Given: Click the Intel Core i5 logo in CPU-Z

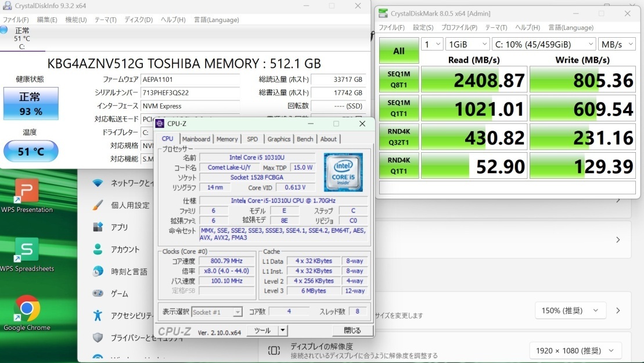Looking at the screenshot, I should click(343, 172).
